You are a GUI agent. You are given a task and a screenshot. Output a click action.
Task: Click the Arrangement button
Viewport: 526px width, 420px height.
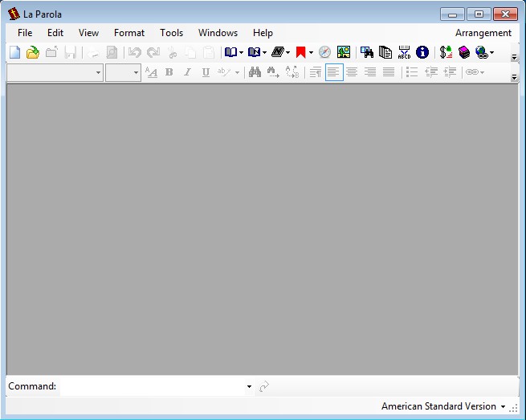(x=483, y=33)
